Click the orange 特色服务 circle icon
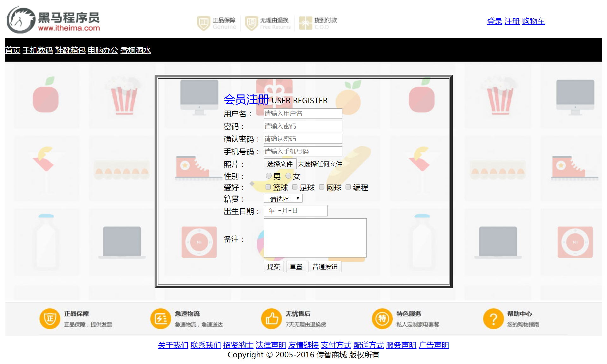 click(x=382, y=318)
